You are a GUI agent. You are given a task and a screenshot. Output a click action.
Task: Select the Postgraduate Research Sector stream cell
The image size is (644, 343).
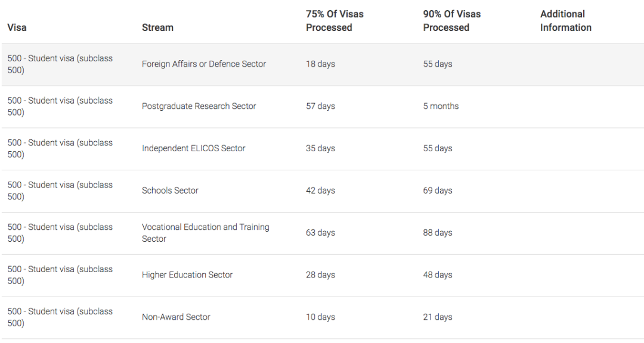coord(199,106)
